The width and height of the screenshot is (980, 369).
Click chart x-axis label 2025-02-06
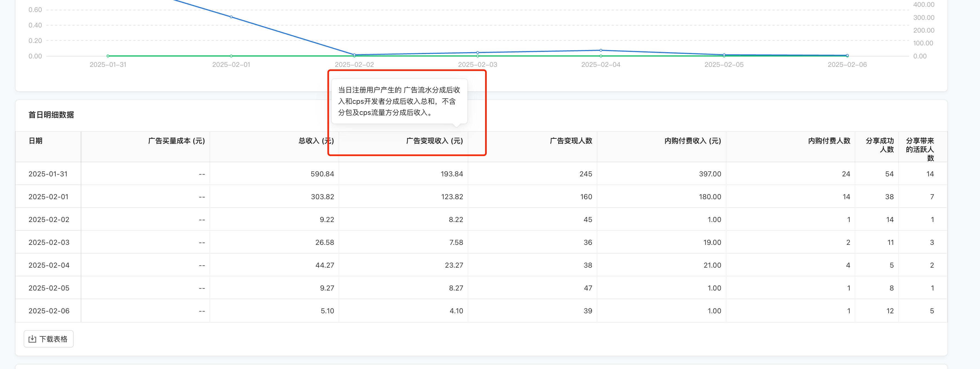(847, 65)
